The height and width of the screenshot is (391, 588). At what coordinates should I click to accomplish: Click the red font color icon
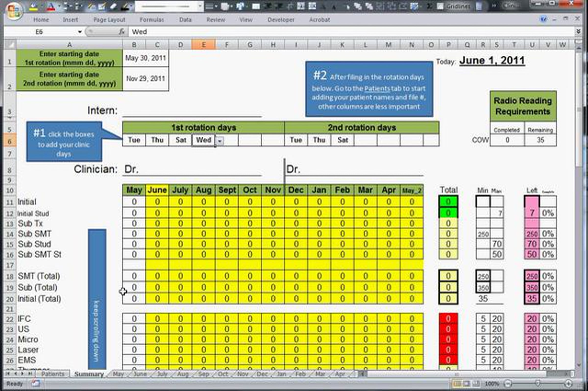click(51, 6)
